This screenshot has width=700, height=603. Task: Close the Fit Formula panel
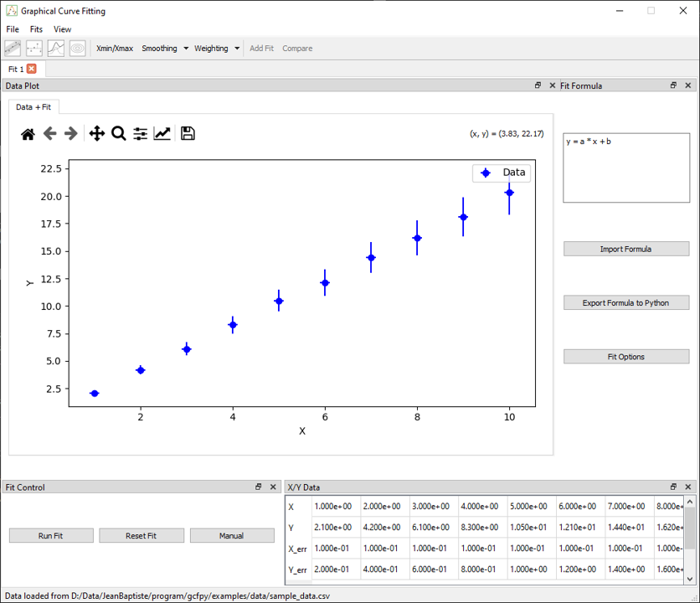click(x=688, y=85)
